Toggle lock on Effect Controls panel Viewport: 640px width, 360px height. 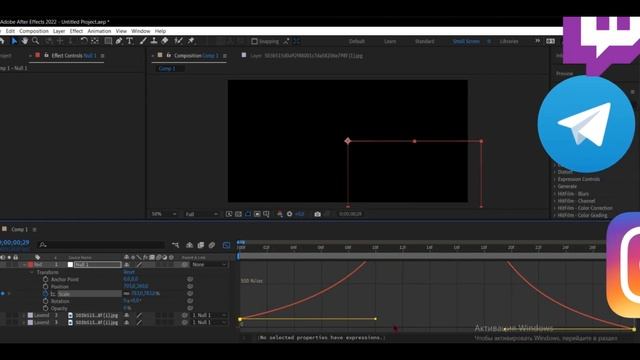[x=46, y=55]
